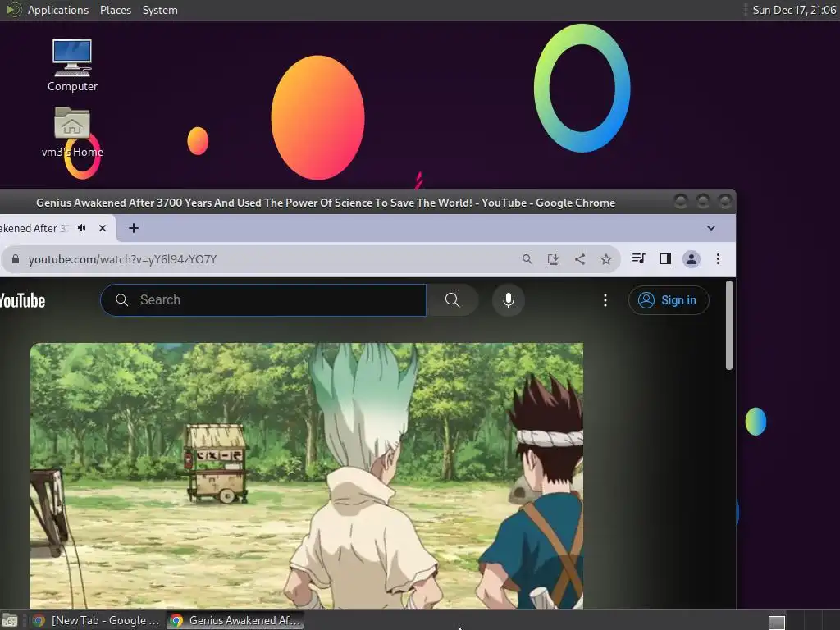The height and width of the screenshot is (630, 840).
Task: Bookmark this tab with star icon
Action: pyautogui.click(x=606, y=259)
